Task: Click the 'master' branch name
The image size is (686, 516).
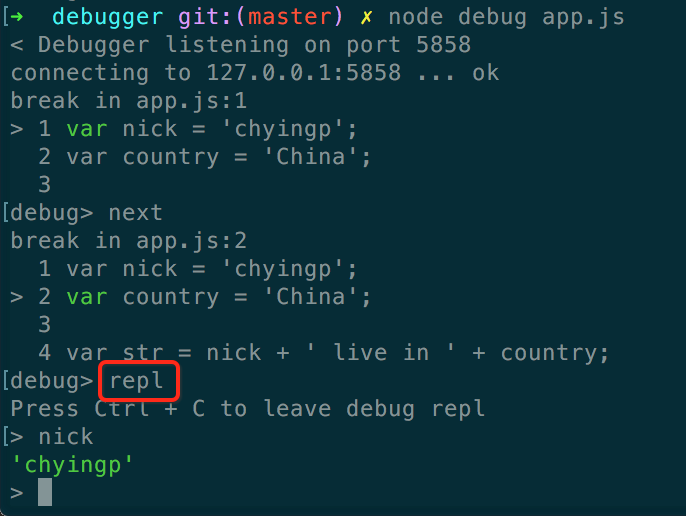Action: click(x=290, y=17)
